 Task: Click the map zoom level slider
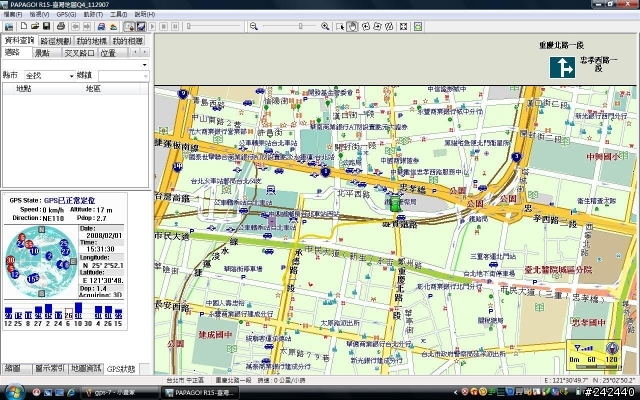[289, 27]
